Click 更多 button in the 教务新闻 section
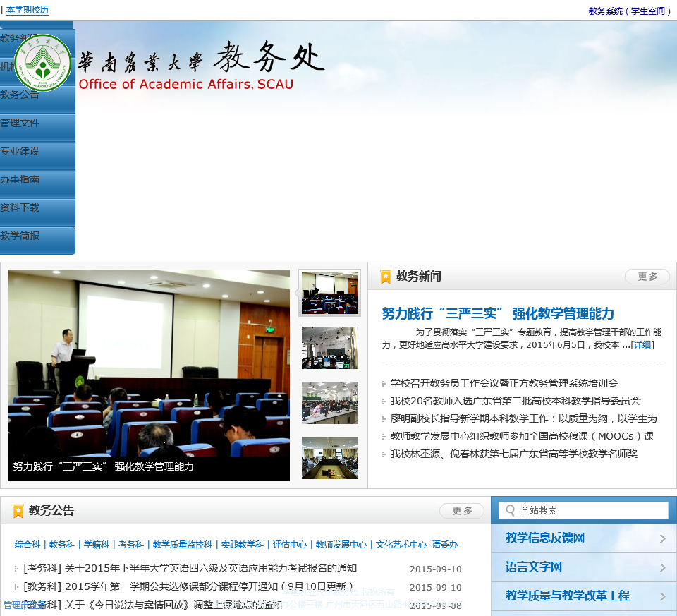The width and height of the screenshot is (677, 616). (x=647, y=277)
